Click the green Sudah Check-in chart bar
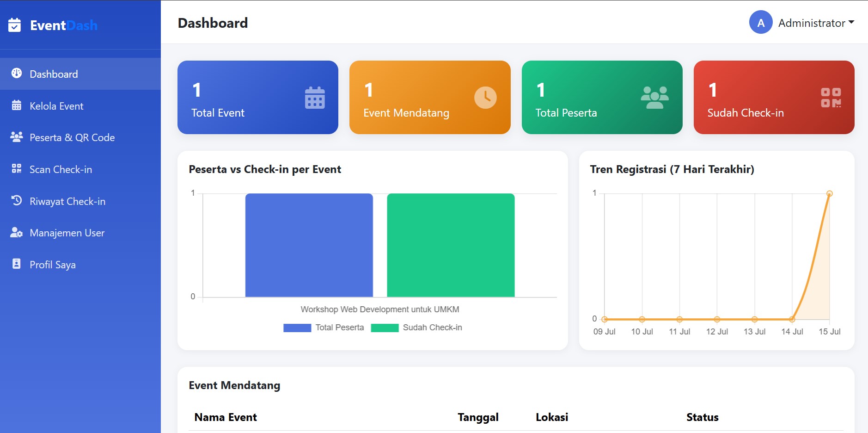The width and height of the screenshot is (868, 433). tap(451, 245)
